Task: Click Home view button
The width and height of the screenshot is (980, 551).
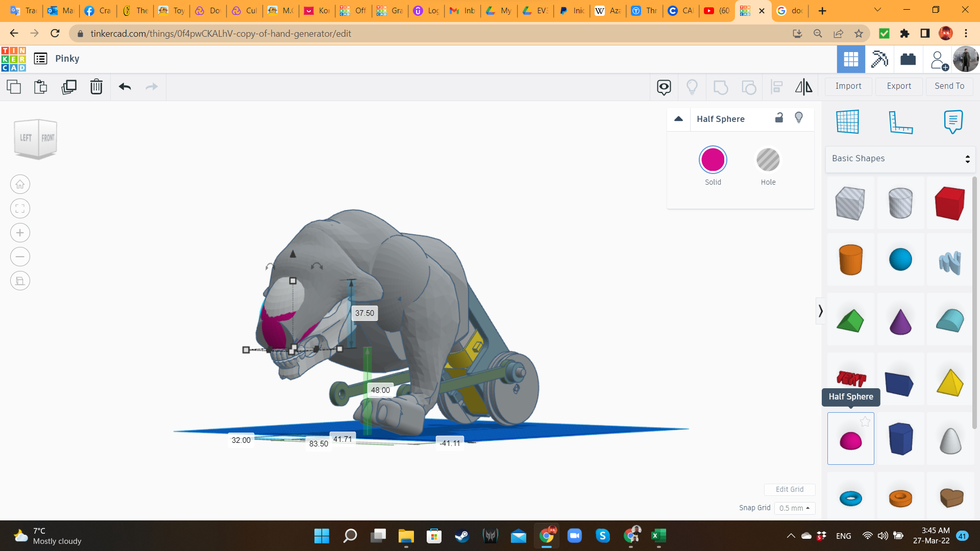Action: pyautogui.click(x=20, y=184)
